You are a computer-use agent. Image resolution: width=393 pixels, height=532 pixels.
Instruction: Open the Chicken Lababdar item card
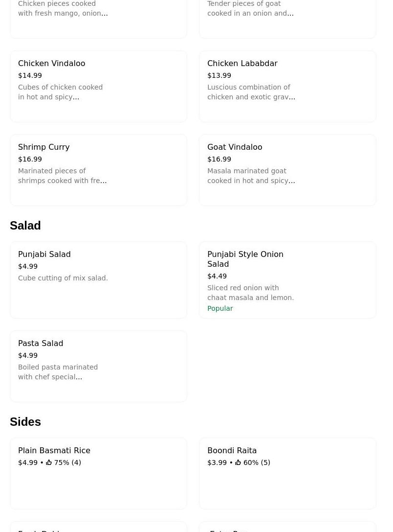click(x=287, y=87)
